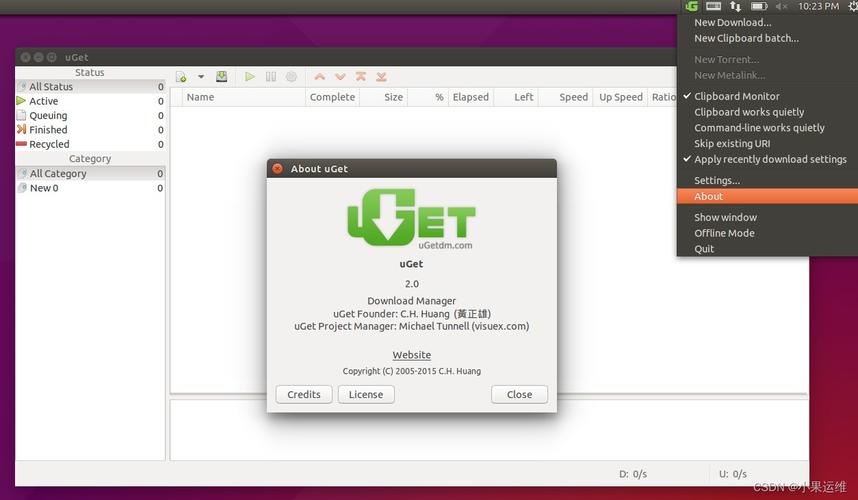Click the Complete column header

332,97
